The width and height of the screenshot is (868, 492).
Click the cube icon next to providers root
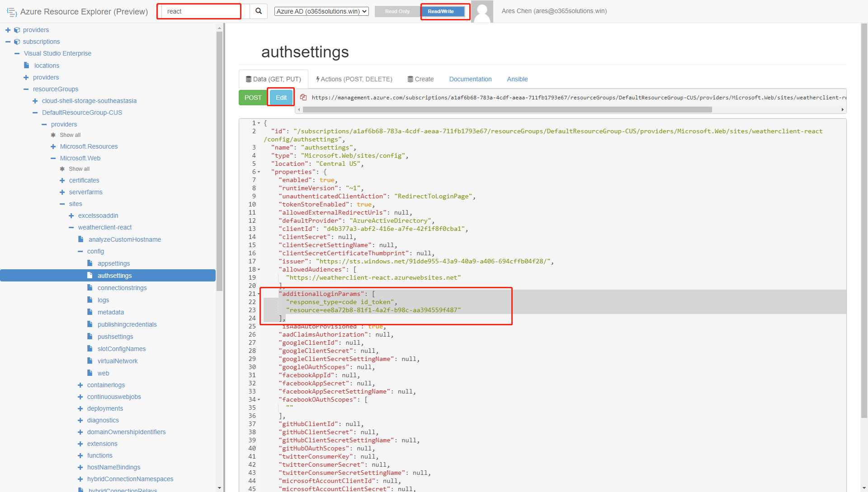[x=17, y=30]
